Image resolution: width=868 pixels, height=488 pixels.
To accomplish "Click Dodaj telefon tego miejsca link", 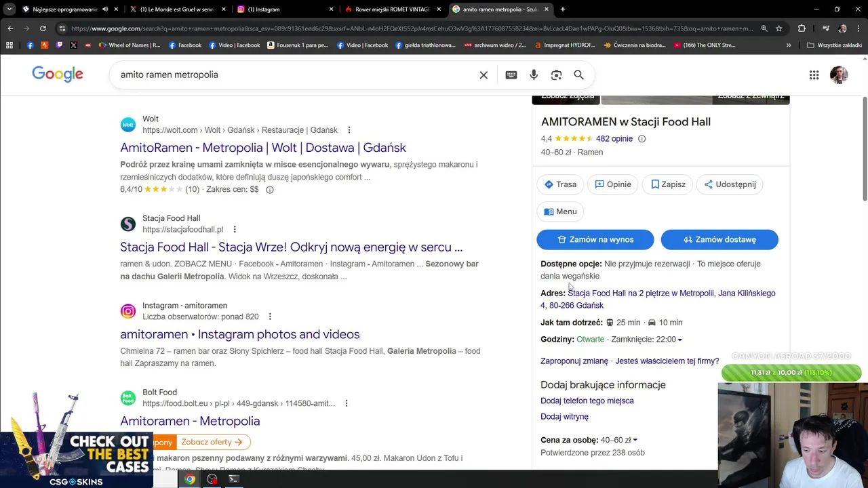I will pyautogui.click(x=587, y=401).
